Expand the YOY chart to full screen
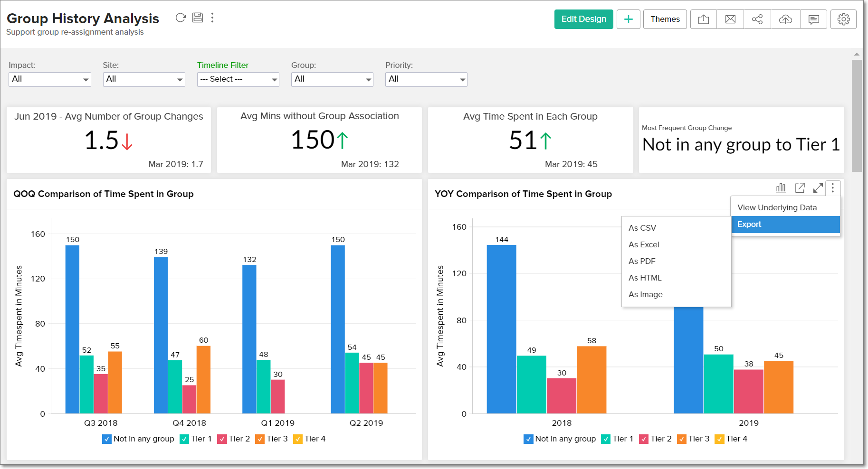The height and width of the screenshot is (469, 868). pyautogui.click(x=818, y=188)
